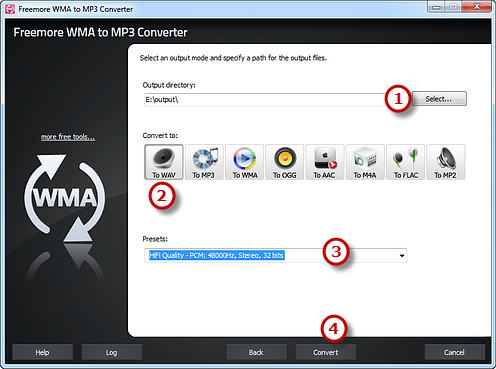Click the 'HiFi Quality - PCM: 48000Hz, Stereo, 32 bits' preset text
The height and width of the screenshot is (369, 496).
point(216,255)
